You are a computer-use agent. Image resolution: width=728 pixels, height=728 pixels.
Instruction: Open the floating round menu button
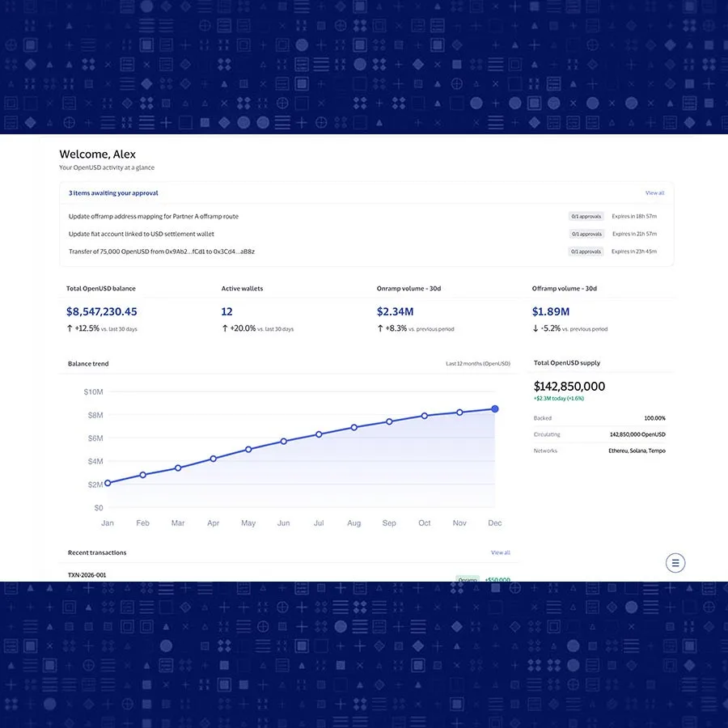(675, 563)
